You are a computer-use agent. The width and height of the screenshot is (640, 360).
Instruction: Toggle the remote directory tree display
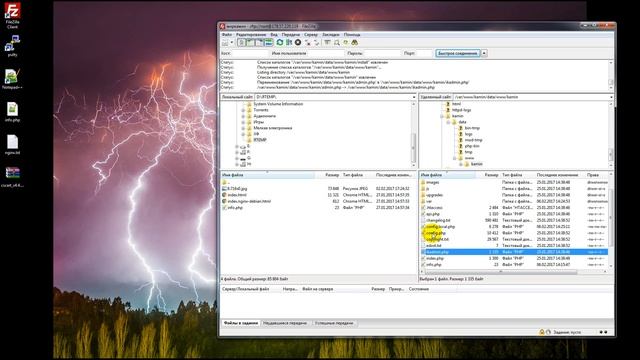[x=260, y=43]
